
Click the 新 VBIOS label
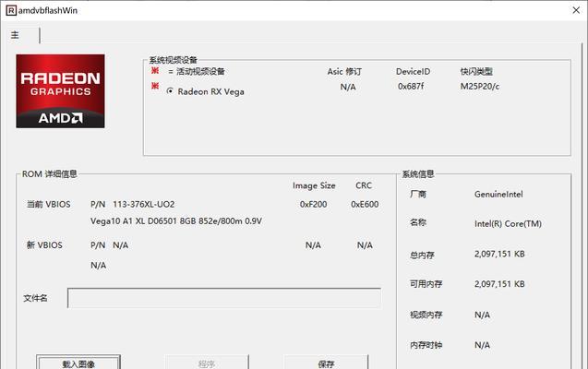tap(44, 245)
